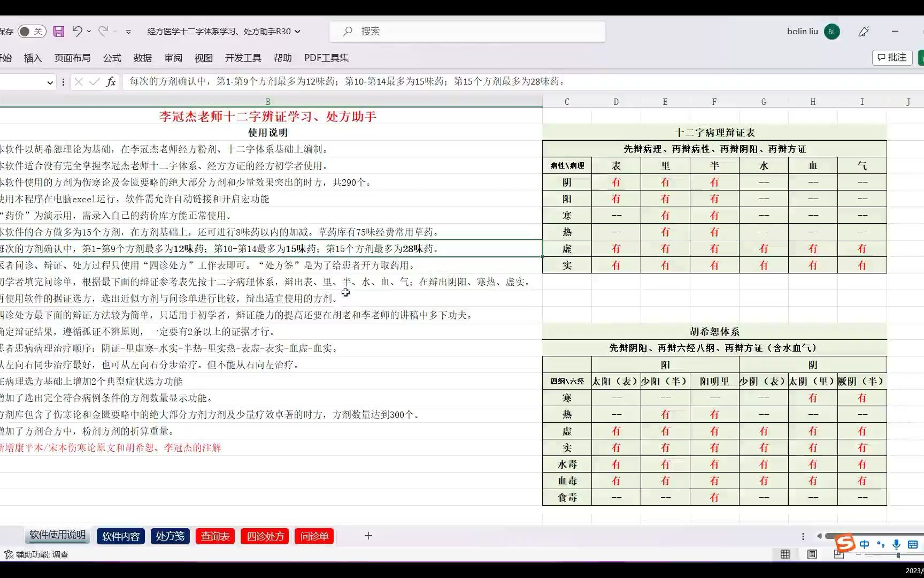Switch to Page Layout view icon
Screen dimensions: 924x578
click(812, 554)
